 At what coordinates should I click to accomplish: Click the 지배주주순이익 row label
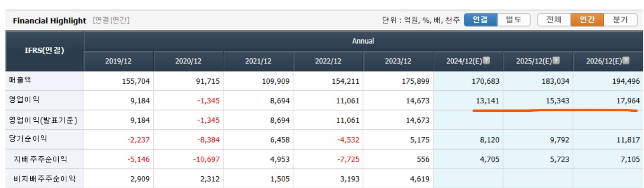click(x=41, y=159)
